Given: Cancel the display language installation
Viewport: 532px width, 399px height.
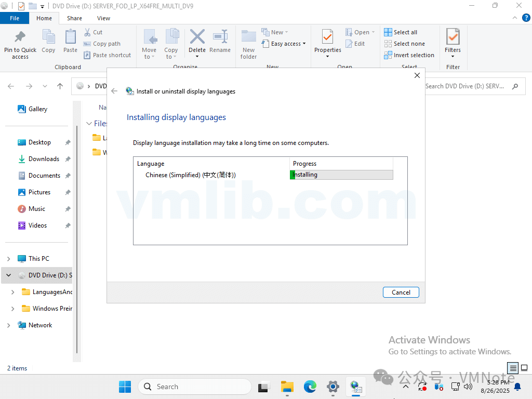Looking at the screenshot, I should click(x=401, y=292).
